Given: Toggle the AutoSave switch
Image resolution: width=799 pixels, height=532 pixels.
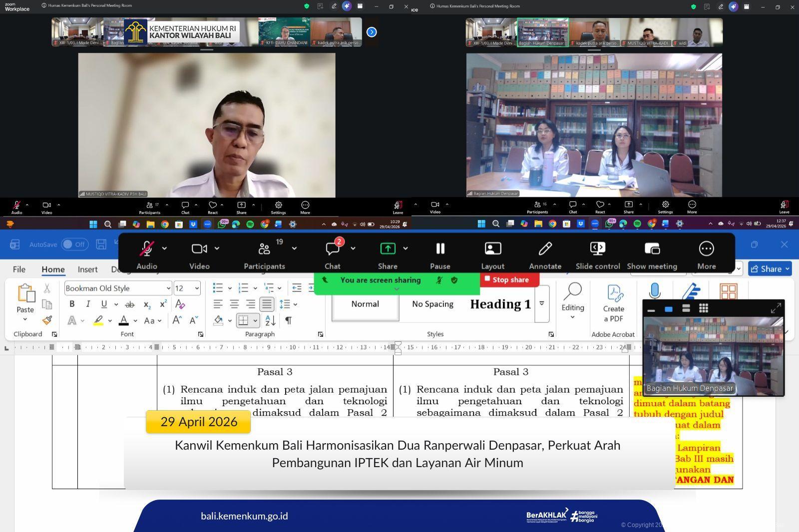Looking at the screenshot, I should [x=74, y=245].
